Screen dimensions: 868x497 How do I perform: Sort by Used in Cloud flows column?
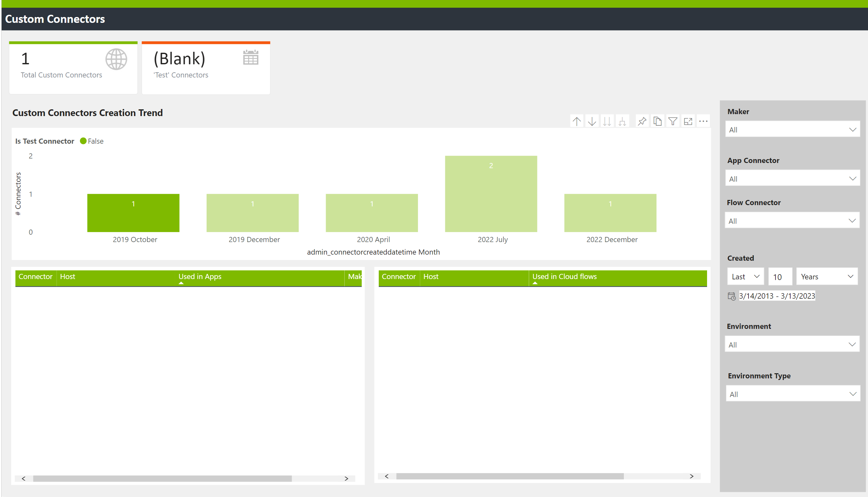click(564, 277)
